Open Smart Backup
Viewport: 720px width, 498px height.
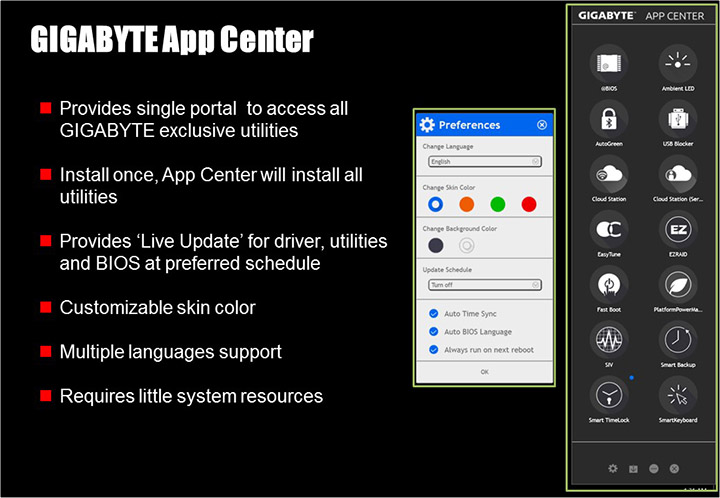[678, 340]
